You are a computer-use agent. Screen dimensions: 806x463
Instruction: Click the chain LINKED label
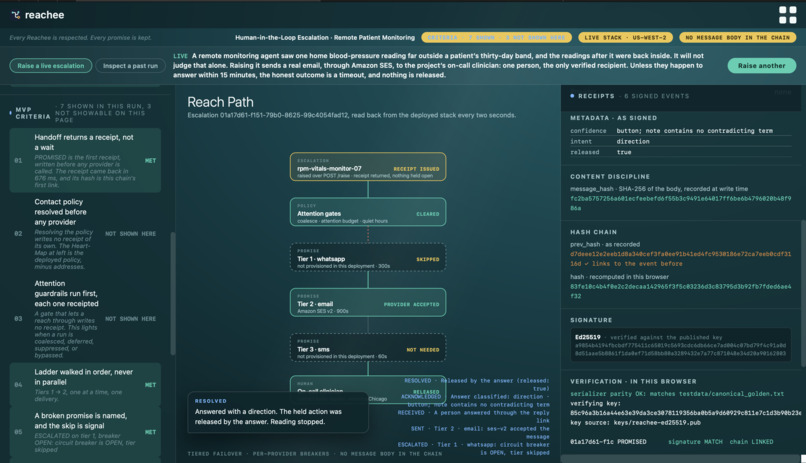coord(751,441)
